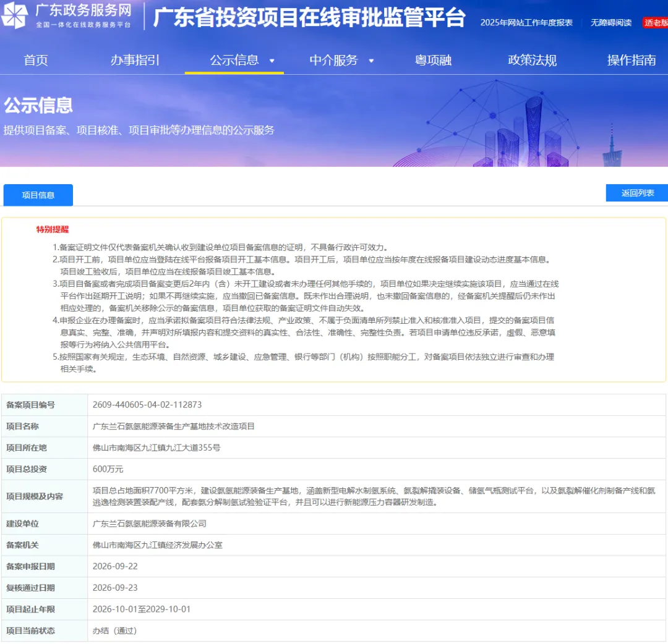
Task: Click the review date 2026-09-23
Action: point(115,587)
